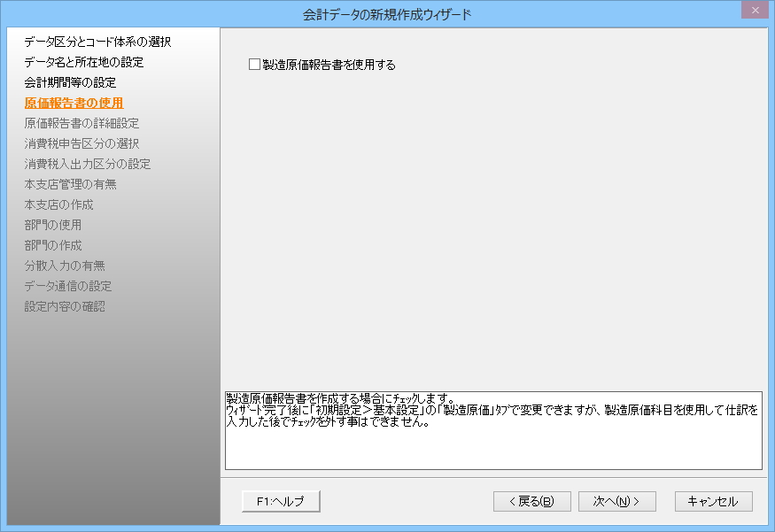Go back with 戻る(B) button
The image size is (775, 532).
532,501
